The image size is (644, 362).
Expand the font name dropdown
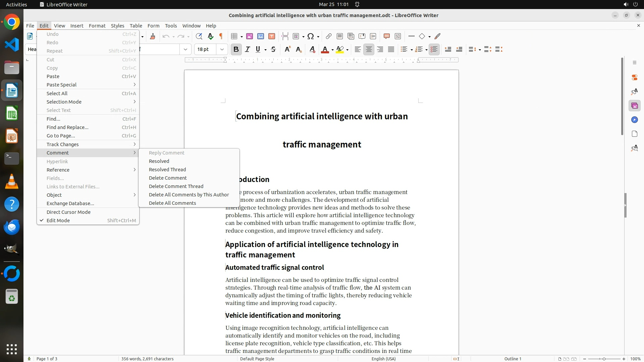click(x=185, y=49)
